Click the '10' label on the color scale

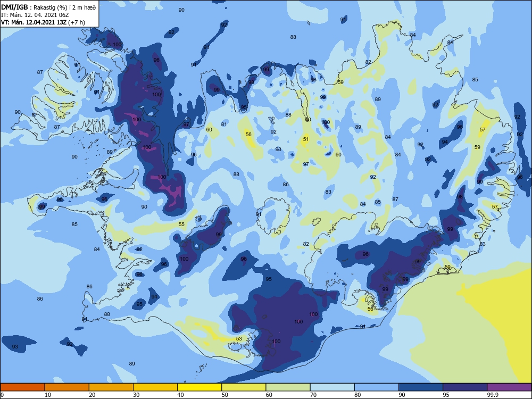(x=48, y=395)
